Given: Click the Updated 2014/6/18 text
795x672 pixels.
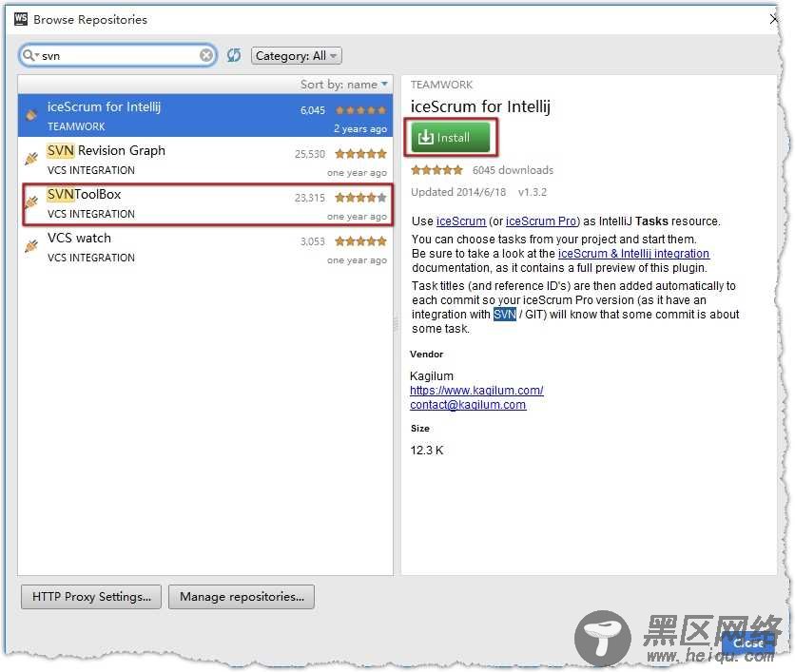Looking at the screenshot, I should (x=458, y=192).
